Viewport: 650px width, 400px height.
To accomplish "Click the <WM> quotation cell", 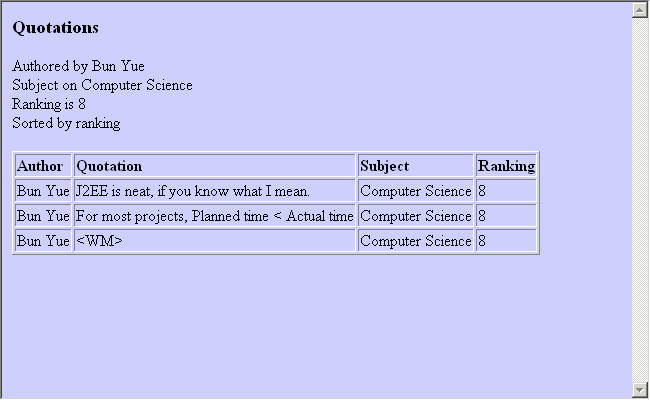I will pos(215,241).
